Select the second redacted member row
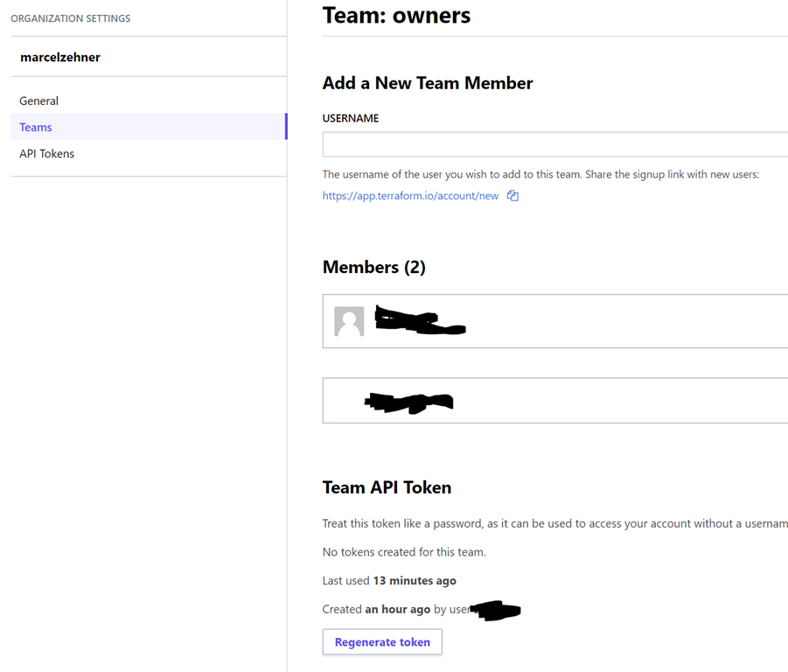 (555, 401)
